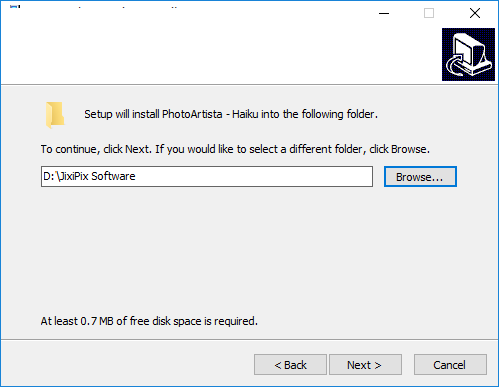Click blank footer area left of Back
The image size is (499, 387).
[127, 365]
